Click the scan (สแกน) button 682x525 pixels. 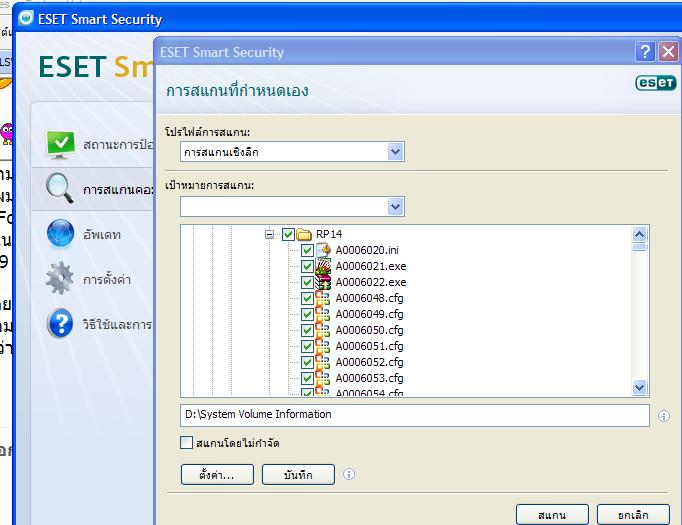pyautogui.click(x=552, y=515)
